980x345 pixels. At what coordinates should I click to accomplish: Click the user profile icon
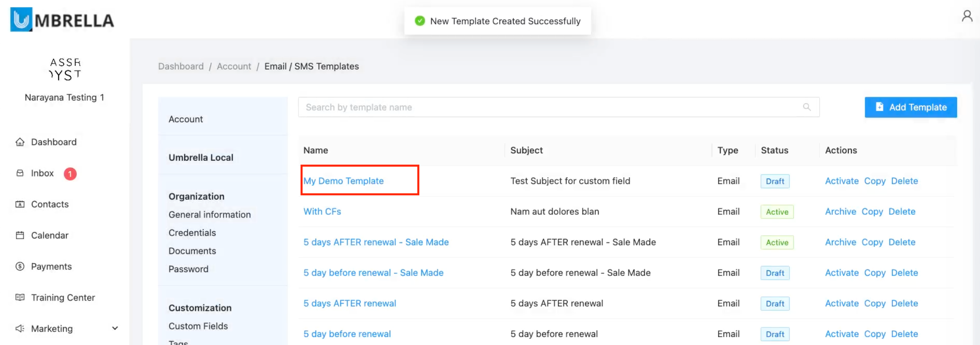967,16
